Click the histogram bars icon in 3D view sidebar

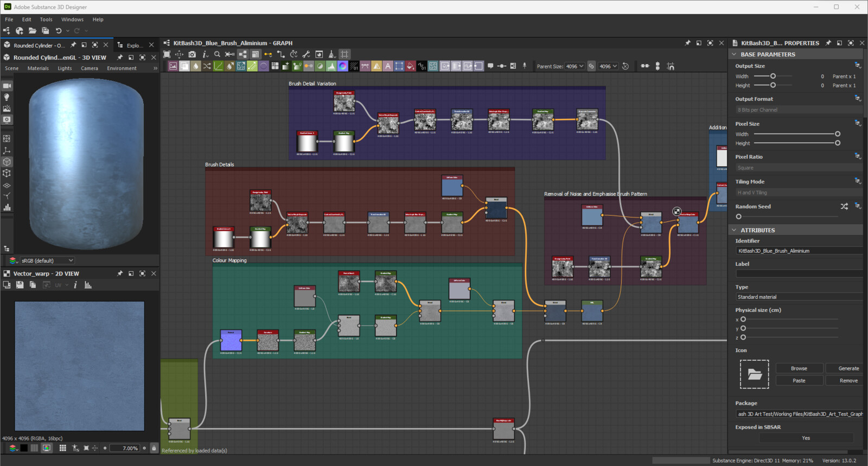(7, 207)
